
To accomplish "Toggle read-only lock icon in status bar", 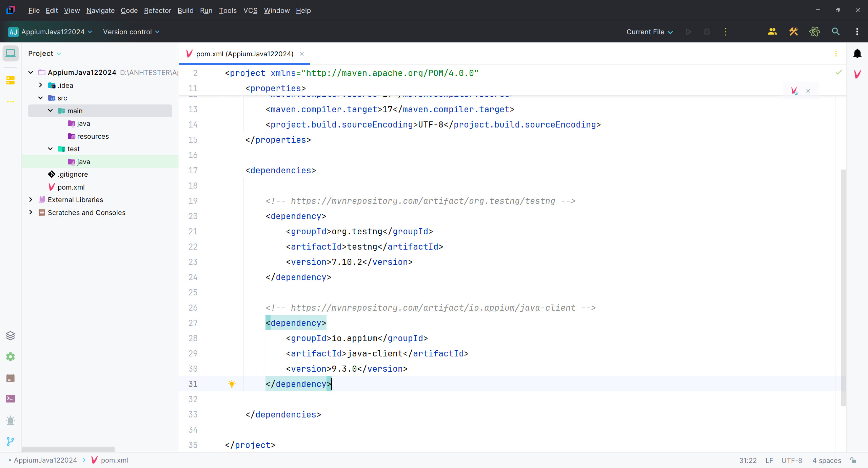I will [853, 460].
